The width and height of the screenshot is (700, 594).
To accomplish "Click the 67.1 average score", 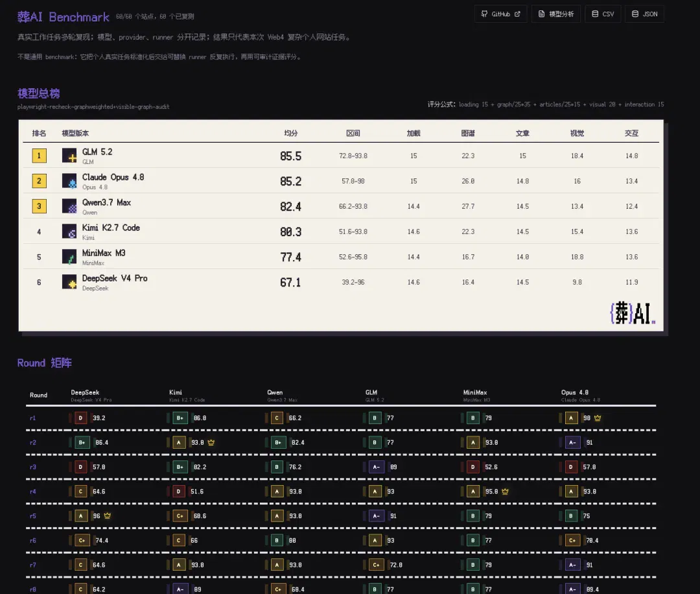I will (x=290, y=282).
